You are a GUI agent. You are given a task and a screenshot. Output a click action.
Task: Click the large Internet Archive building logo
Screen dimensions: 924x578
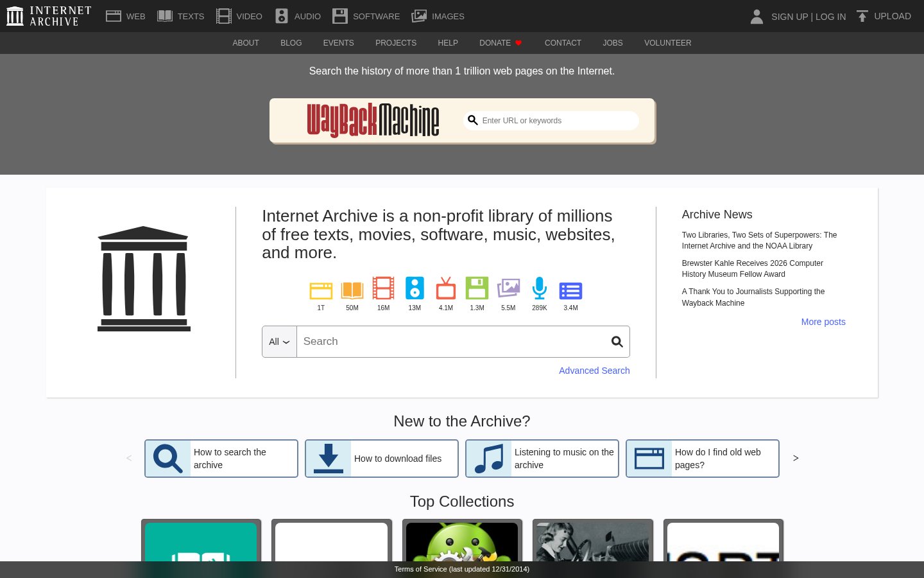click(144, 279)
